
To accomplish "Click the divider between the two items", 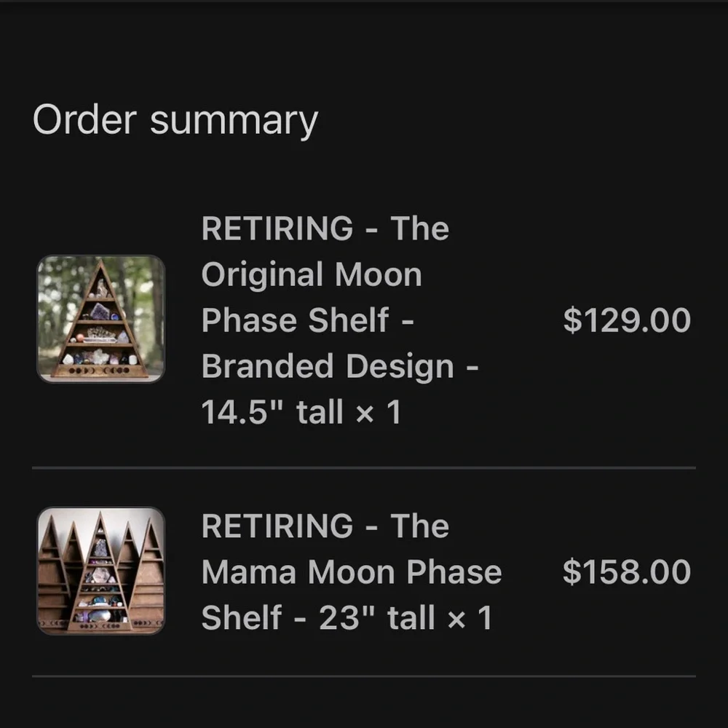I will click(x=364, y=468).
